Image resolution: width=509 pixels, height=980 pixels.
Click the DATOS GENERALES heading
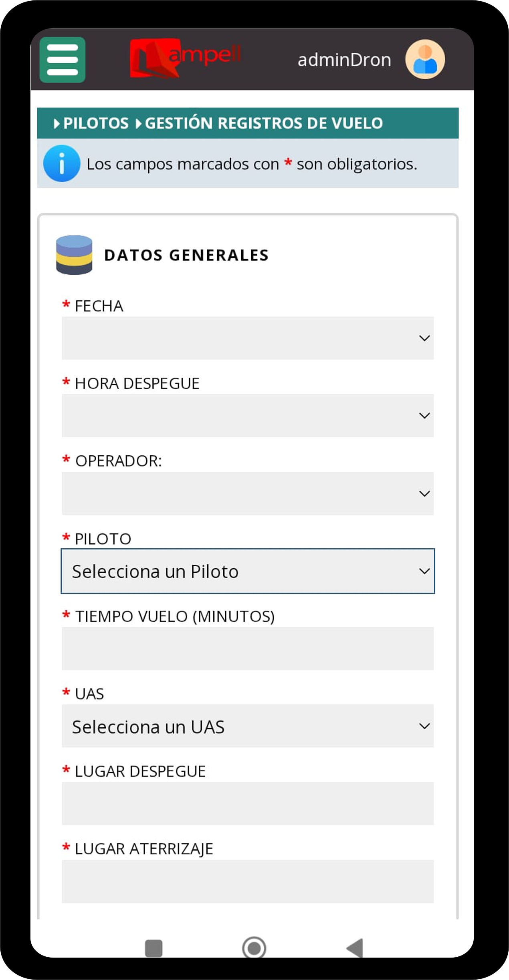click(x=187, y=255)
